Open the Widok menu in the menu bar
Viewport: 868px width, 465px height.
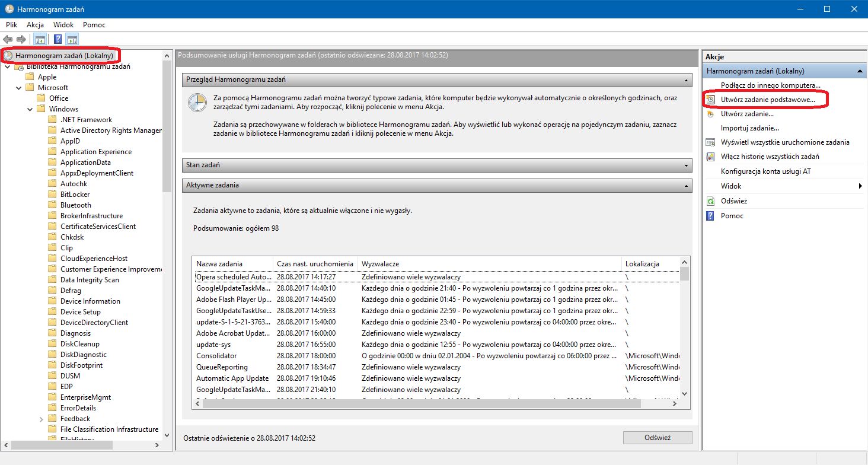tap(63, 25)
